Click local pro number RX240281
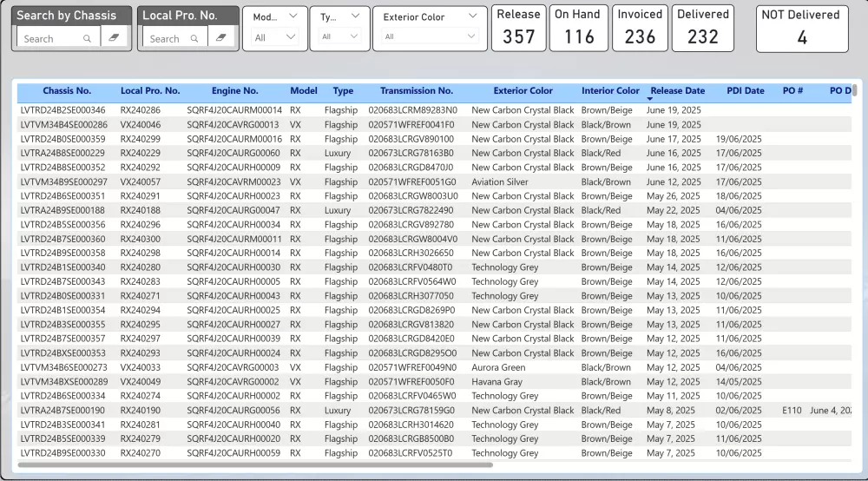 pos(140,425)
